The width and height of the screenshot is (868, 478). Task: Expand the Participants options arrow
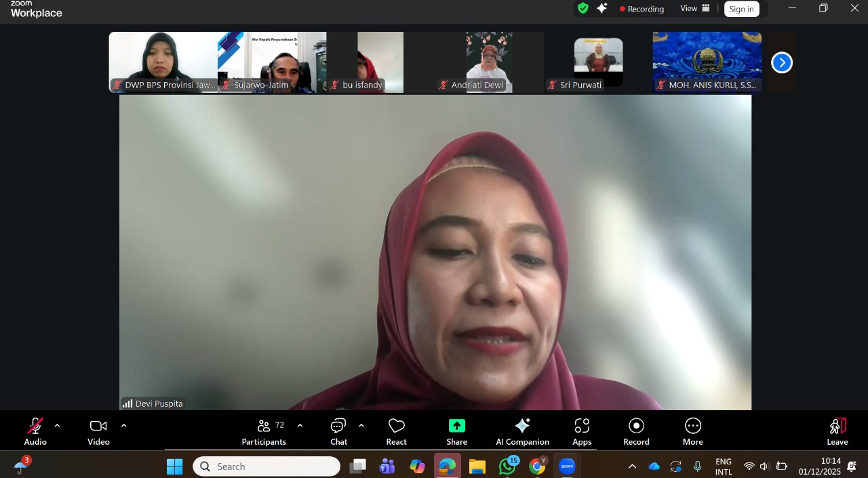point(300,426)
